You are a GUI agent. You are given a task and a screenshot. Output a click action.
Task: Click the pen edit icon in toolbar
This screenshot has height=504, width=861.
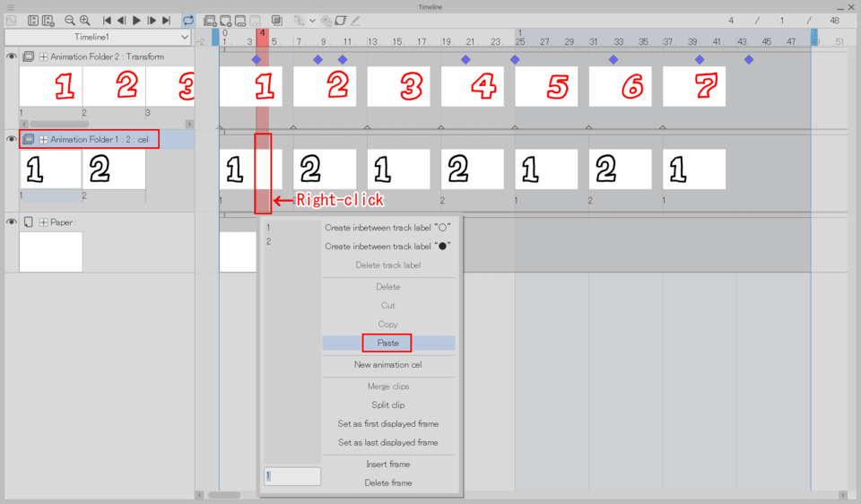click(x=356, y=21)
